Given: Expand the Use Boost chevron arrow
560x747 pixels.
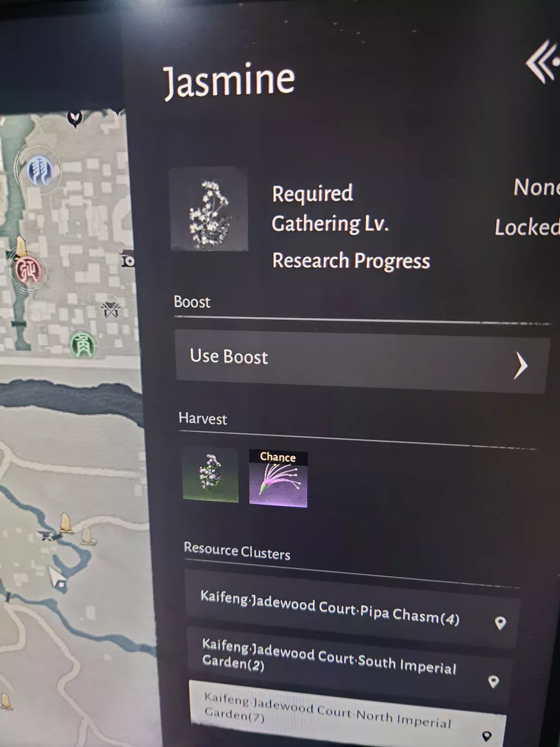Looking at the screenshot, I should [x=521, y=366].
